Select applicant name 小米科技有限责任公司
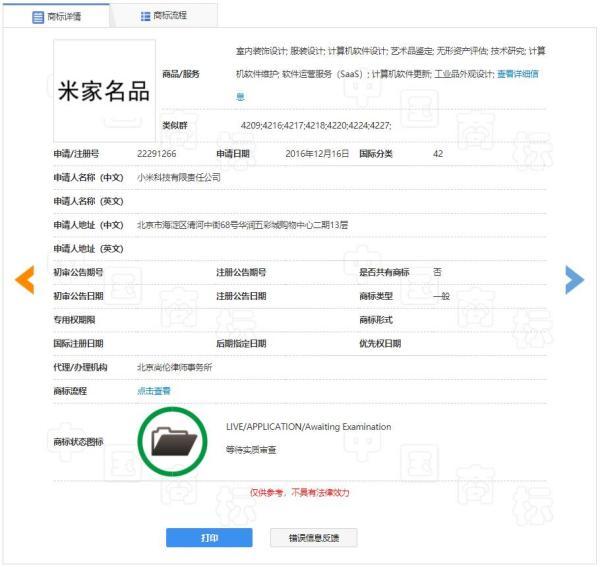Image resolution: width=600 pixels, height=567 pixels. (x=179, y=178)
